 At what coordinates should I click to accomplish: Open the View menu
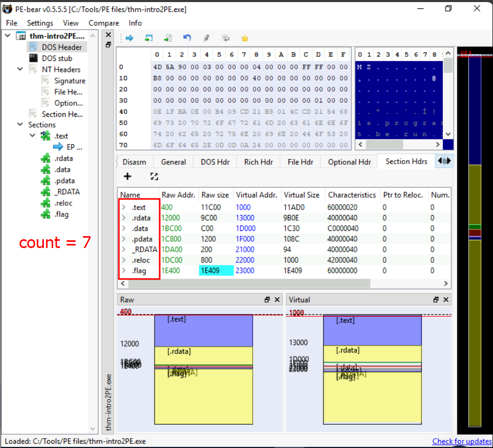[70, 23]
